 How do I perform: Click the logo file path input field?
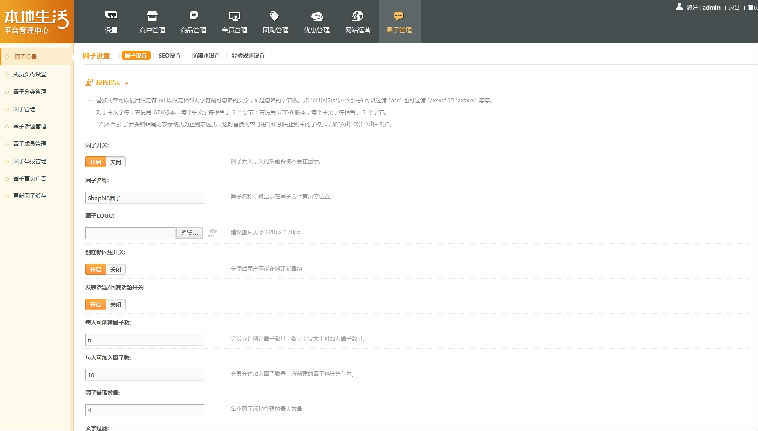coord(131,233)
